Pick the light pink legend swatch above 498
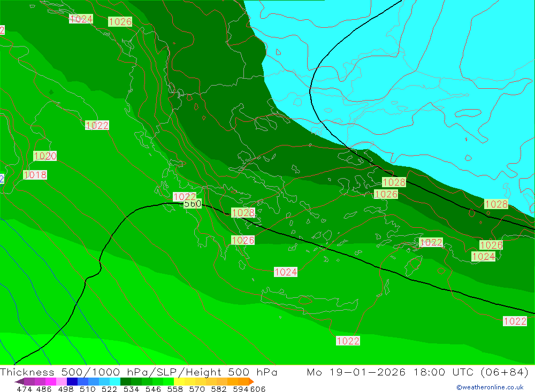The height and width of the screenshot is (392, 535). tap(62, 381)
